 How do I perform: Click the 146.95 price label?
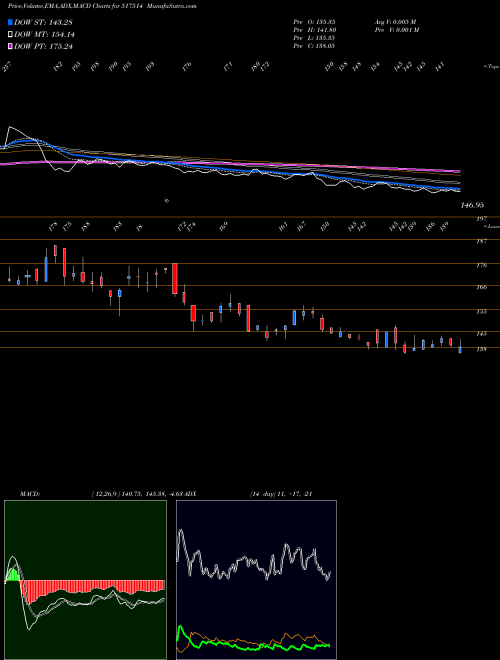pos(472,205)
